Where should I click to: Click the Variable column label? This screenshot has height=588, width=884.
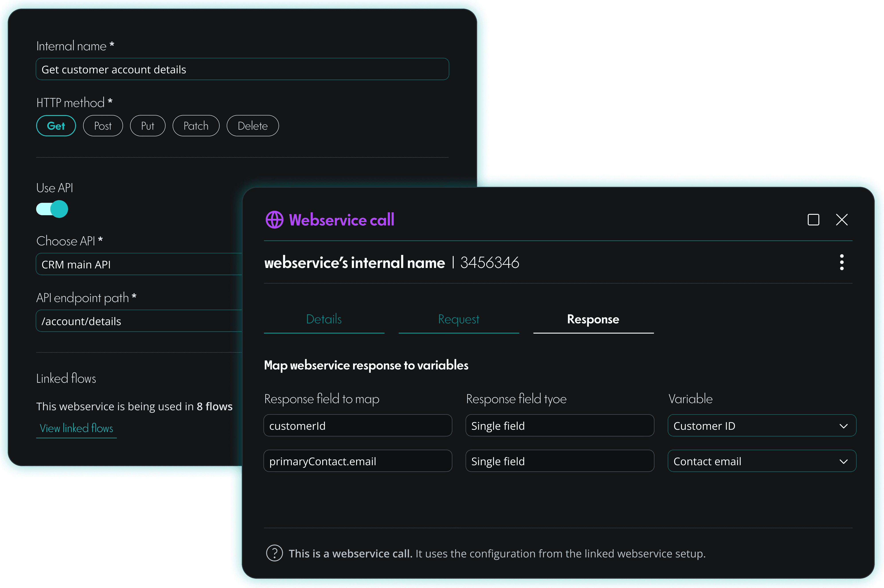point(691,399)
